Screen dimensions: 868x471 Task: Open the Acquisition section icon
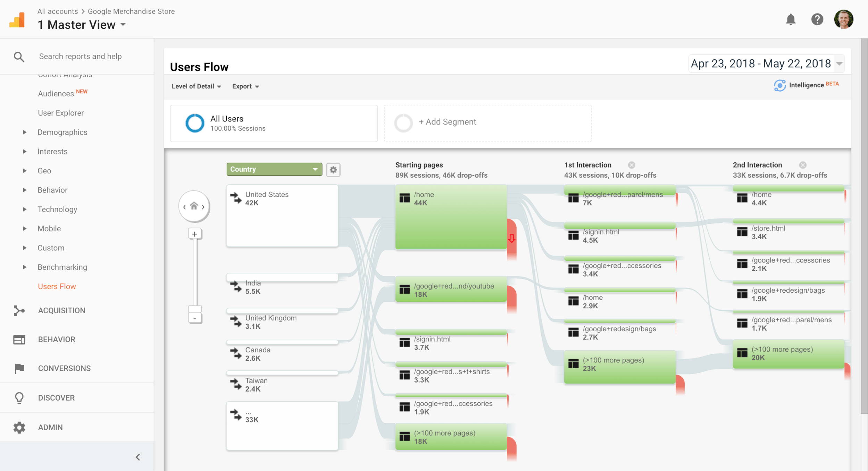pos(19,310)
